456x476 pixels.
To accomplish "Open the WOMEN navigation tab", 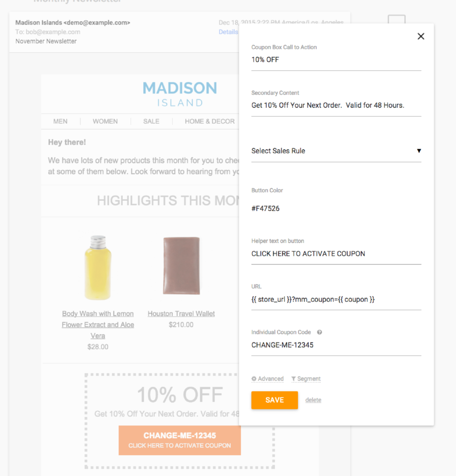I will point(105,121).
